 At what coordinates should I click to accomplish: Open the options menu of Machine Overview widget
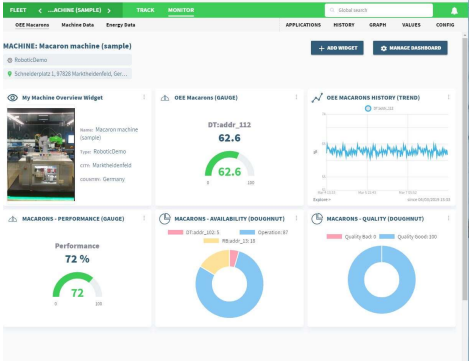144,97
